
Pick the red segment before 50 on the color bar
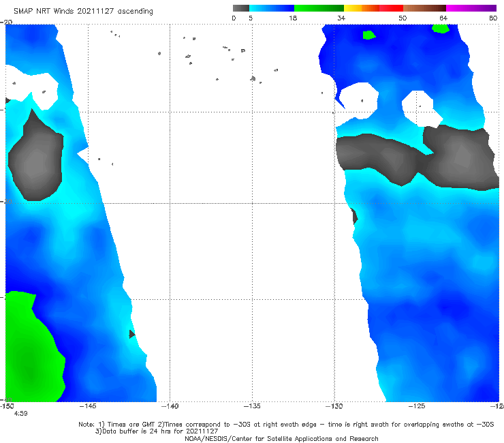pos(391,8)
